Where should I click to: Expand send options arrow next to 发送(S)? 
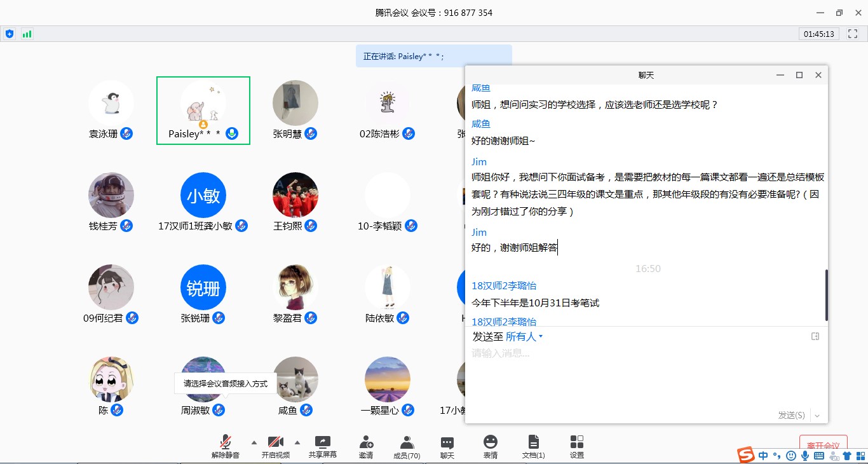tap(817, 416)
